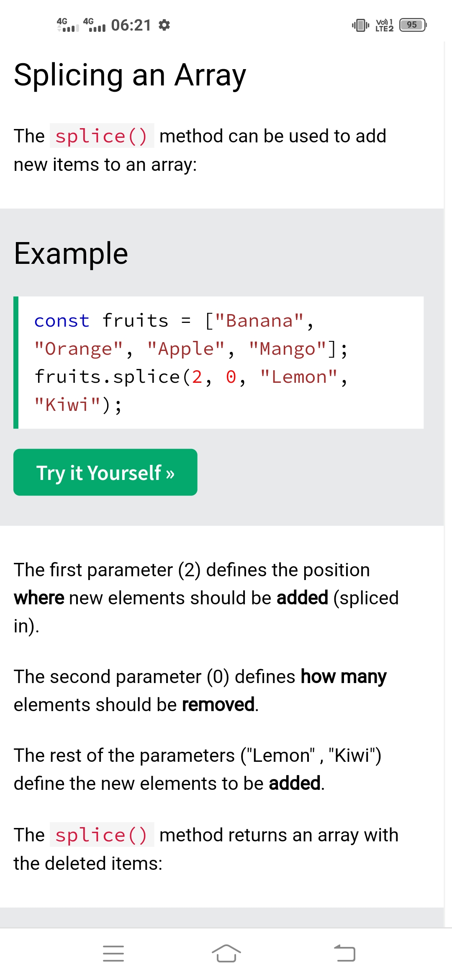Click the Example heading
Screen dimensions: 452x980
[x=71, y=254]
